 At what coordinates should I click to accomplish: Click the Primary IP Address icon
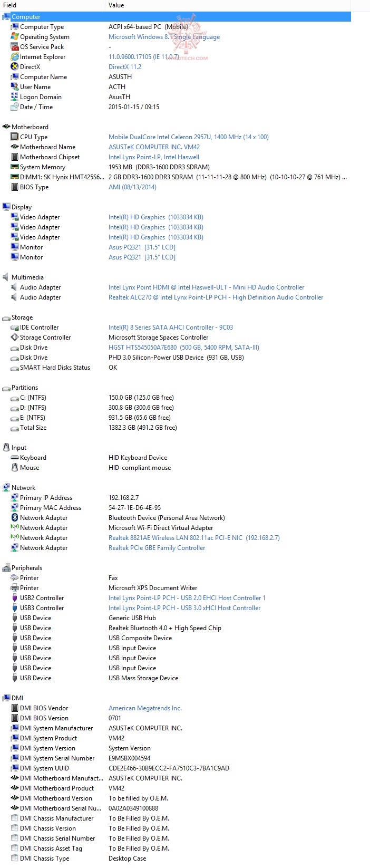tap(15, 498)
